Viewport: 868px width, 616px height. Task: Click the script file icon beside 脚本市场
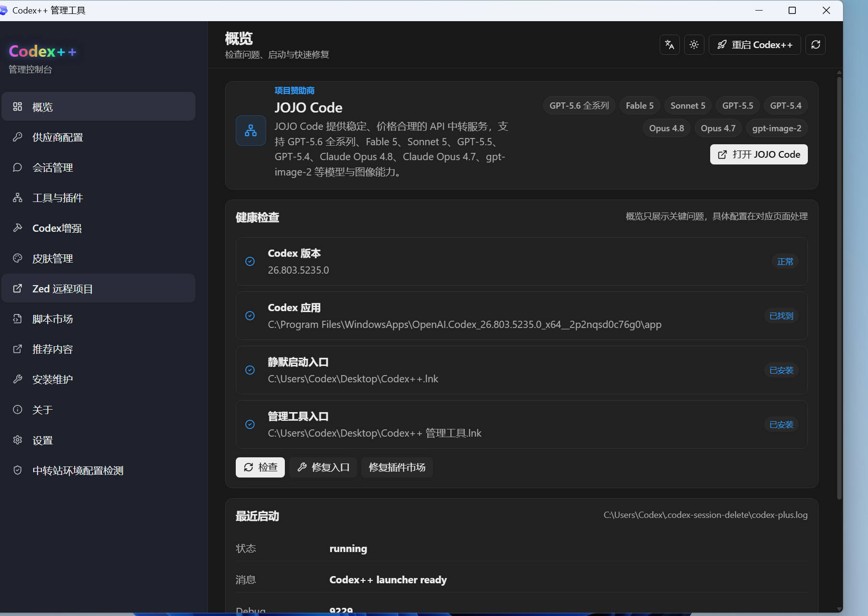click(17, 319)
